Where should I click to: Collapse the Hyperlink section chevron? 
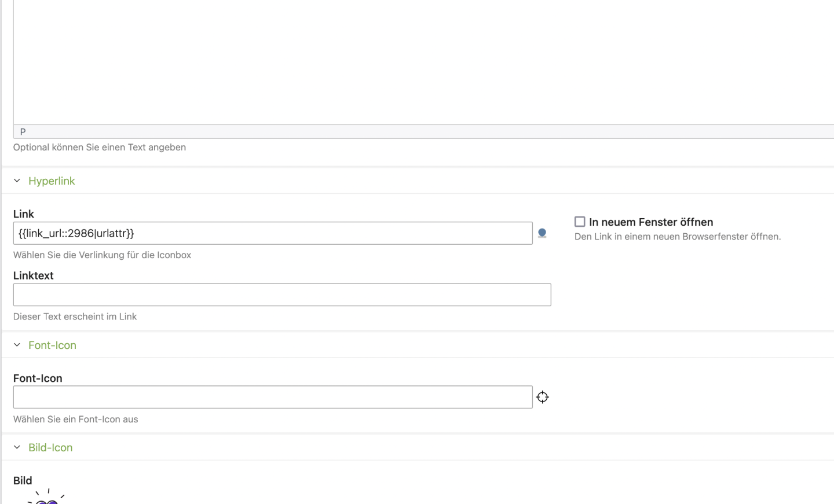(17, 181)
